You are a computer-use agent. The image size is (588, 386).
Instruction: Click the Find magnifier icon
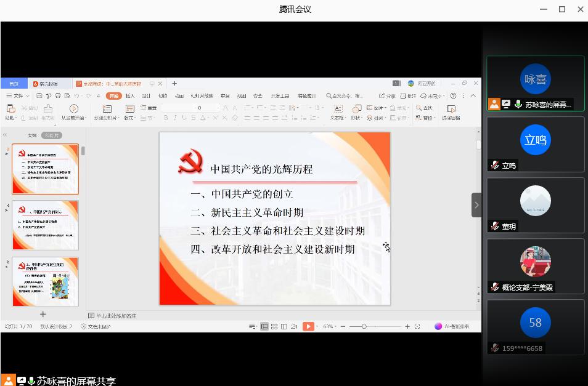419,108
